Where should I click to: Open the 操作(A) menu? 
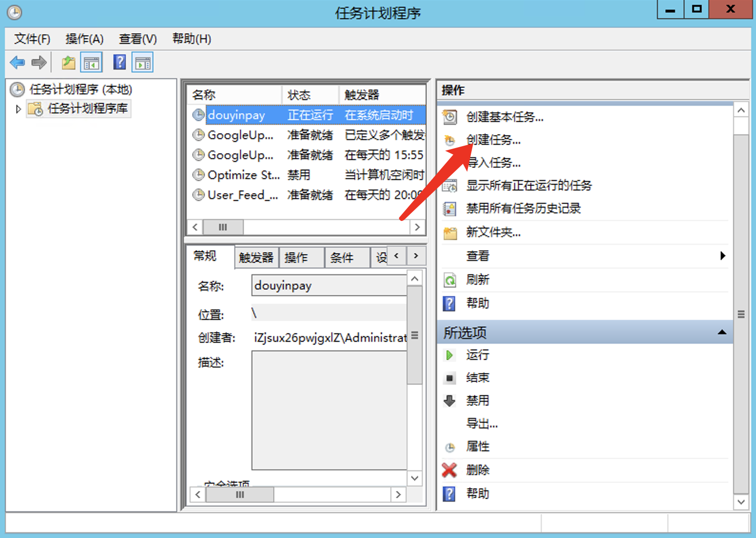[x=84, y=39]
